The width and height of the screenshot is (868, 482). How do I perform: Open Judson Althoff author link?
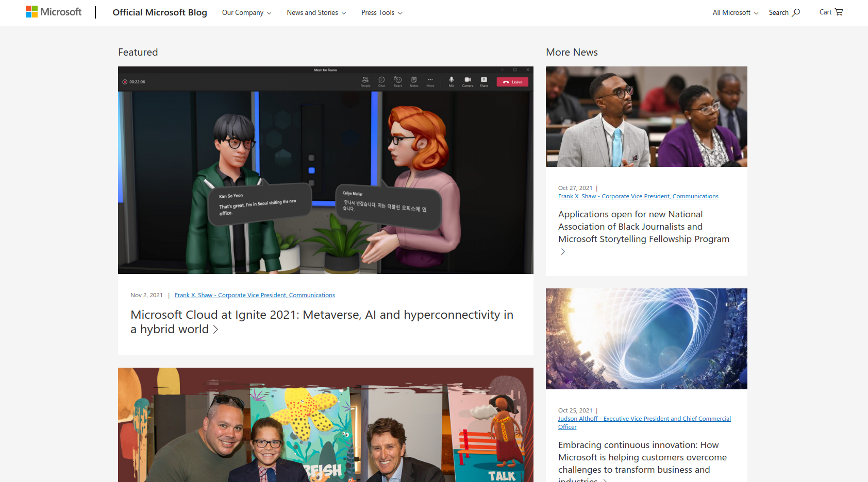click(x=644, y=423)
